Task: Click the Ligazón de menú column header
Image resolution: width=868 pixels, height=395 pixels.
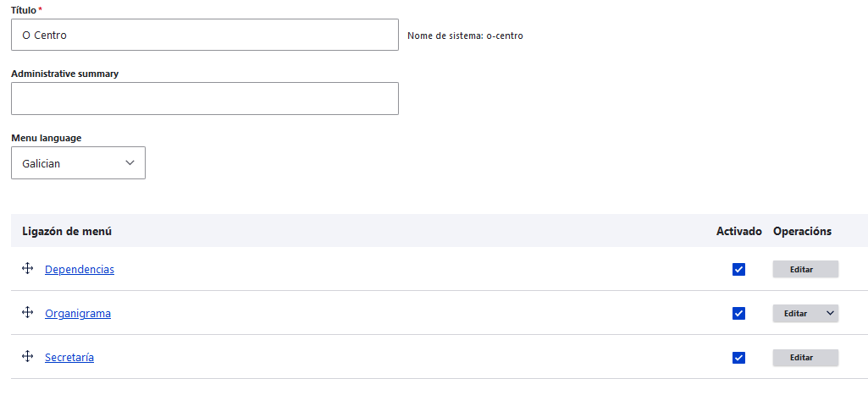Action: pyautogui.click(x=67, y=231)
